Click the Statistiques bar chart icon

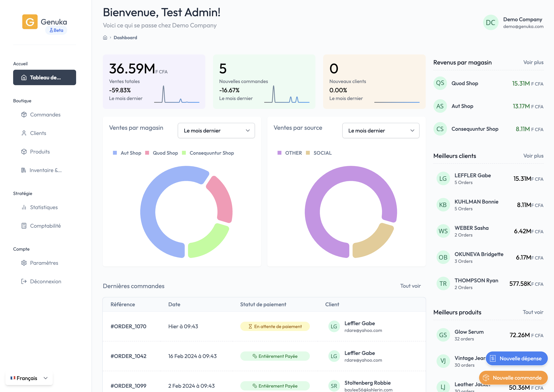24,207
